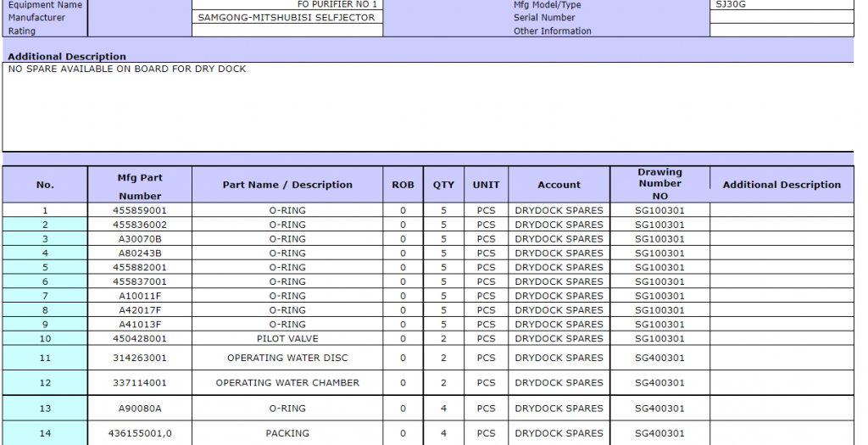This screenshot has width=868, height=445.
Task: Click the empty Other Information field
Action: pos(781,31)
